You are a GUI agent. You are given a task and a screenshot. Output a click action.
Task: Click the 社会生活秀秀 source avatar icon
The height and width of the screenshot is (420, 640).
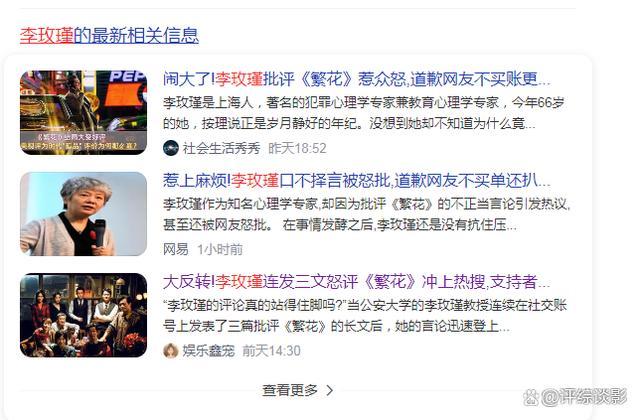coord(171,148)
